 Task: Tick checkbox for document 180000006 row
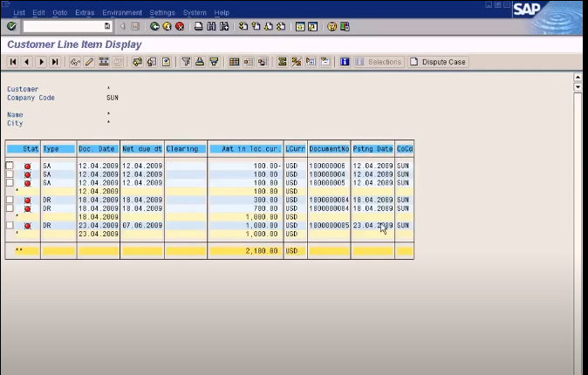(x=10, y=166)
